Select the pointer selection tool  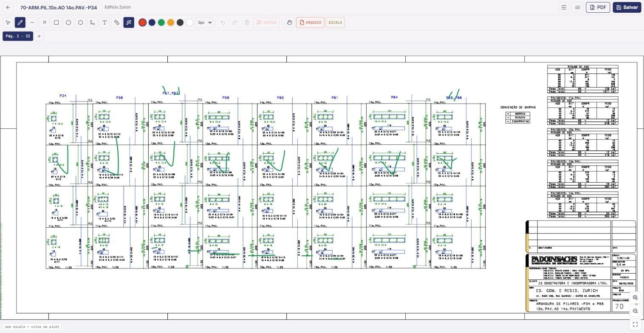[8, 23]
